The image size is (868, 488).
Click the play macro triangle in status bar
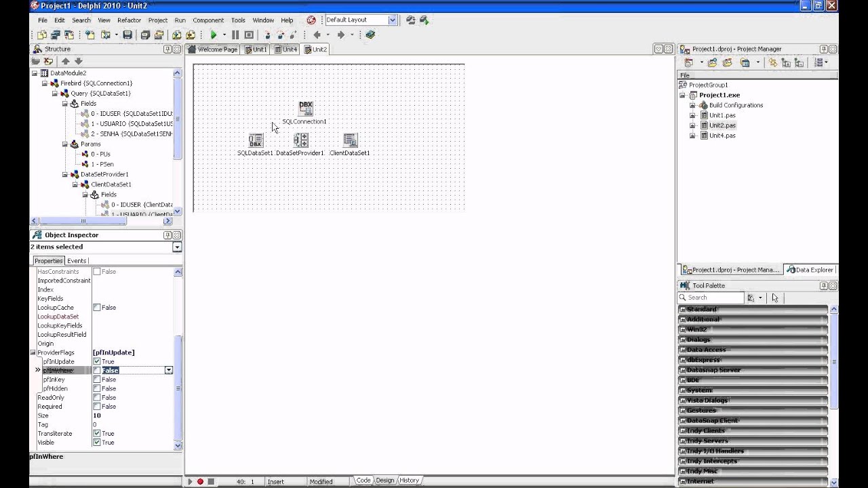click(x=190, y=481)
